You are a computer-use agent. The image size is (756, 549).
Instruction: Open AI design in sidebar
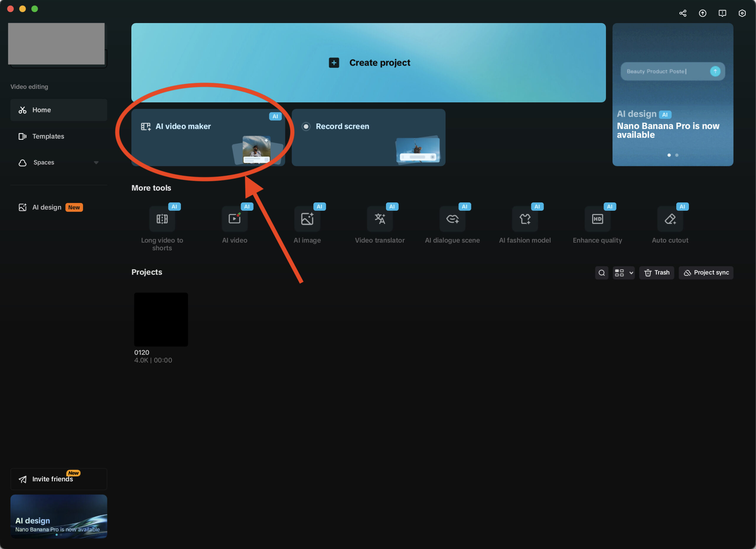tap(47, 207)
